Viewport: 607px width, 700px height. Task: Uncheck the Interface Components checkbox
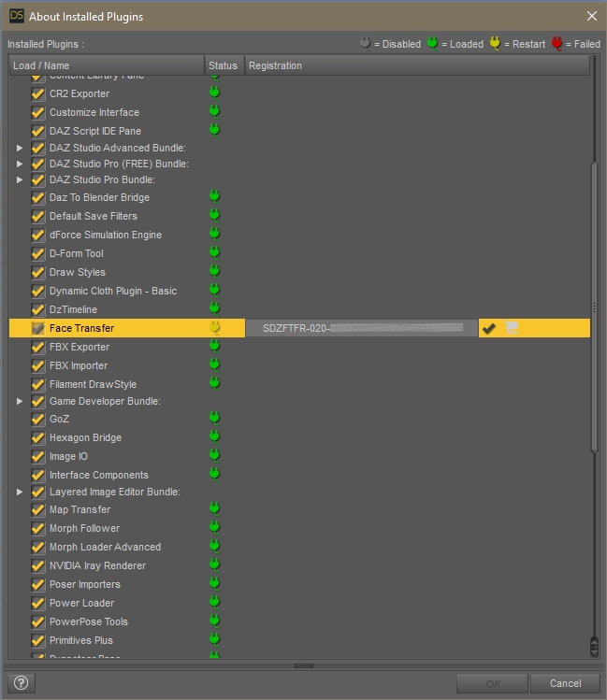[38, 475]
